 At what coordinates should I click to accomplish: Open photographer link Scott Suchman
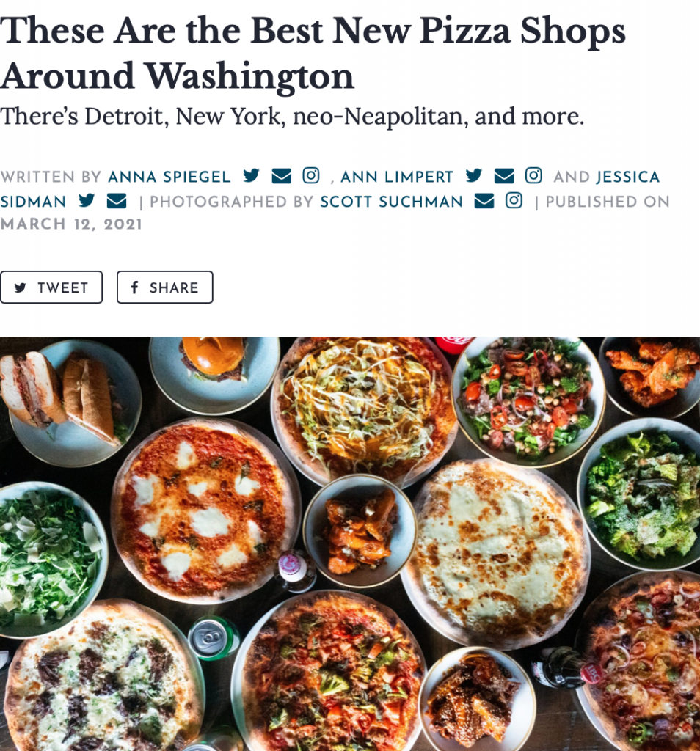pyautogui.click(x=391, y=202)
